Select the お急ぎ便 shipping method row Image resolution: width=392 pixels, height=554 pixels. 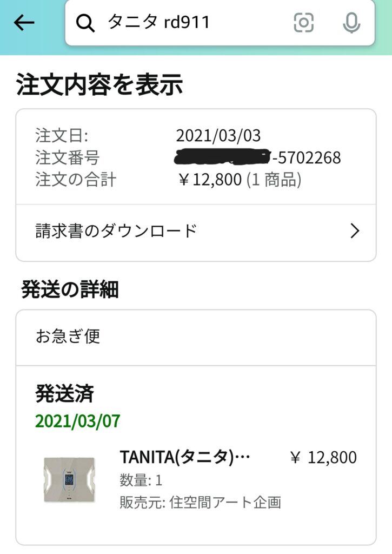tap(196, 337)
